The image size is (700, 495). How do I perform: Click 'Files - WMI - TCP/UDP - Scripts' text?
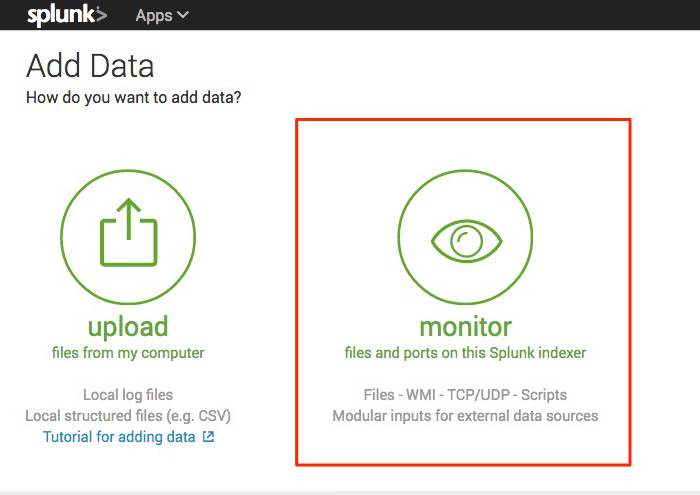pos(465,395)
